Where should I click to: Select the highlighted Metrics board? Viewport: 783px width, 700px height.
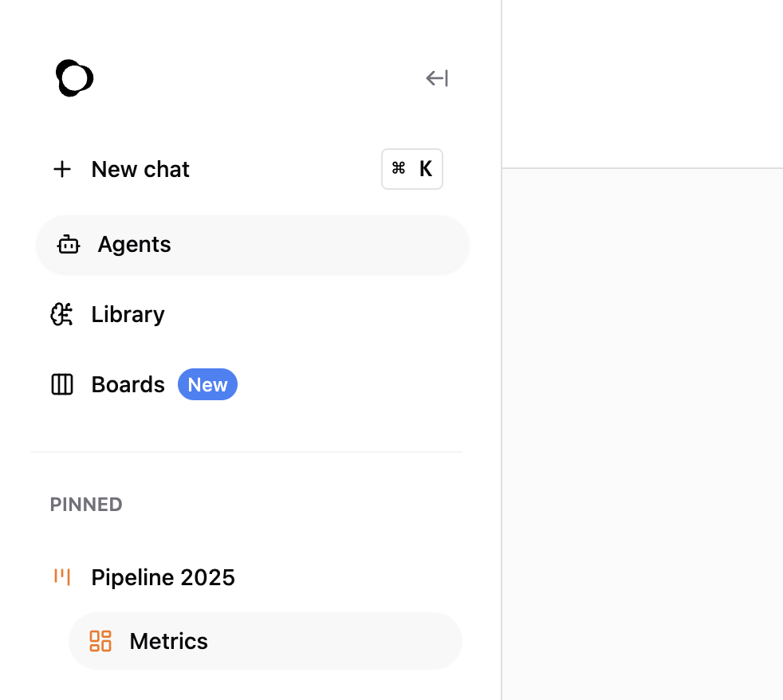tap(168, 641)
